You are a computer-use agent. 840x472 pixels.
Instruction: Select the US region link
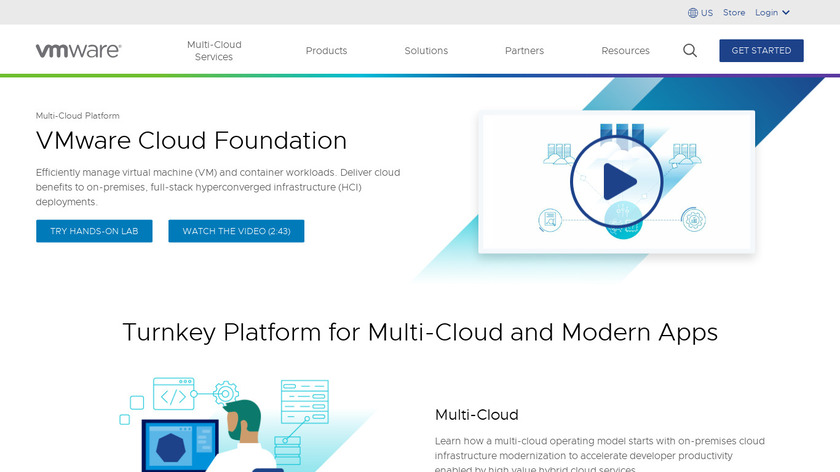click(x=707, y=13)
